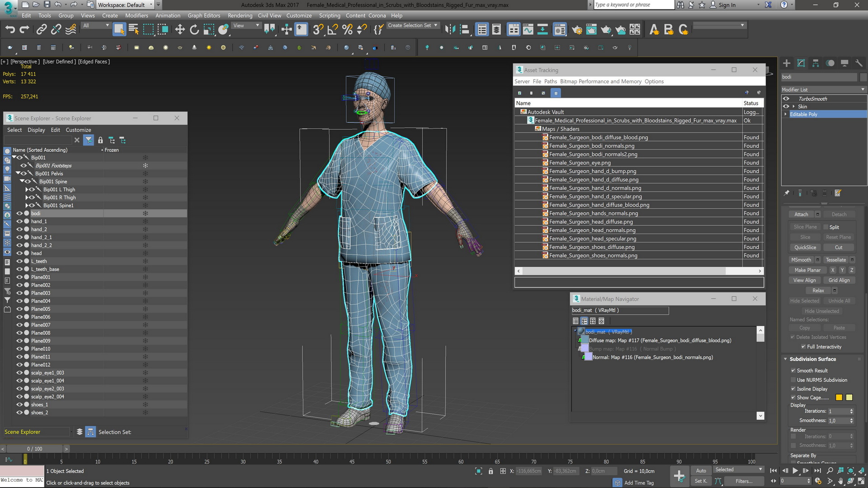Uncheck the Isoline Display checkbox

coord(793,389)
